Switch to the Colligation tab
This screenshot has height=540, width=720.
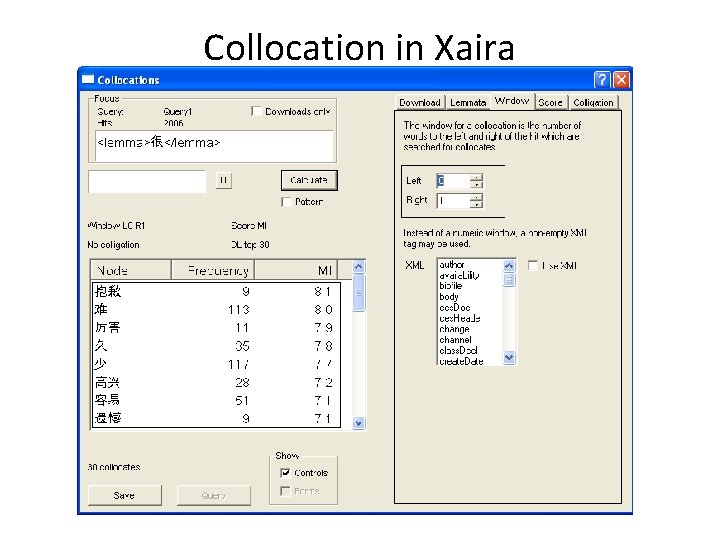click(x=593, y=102)
